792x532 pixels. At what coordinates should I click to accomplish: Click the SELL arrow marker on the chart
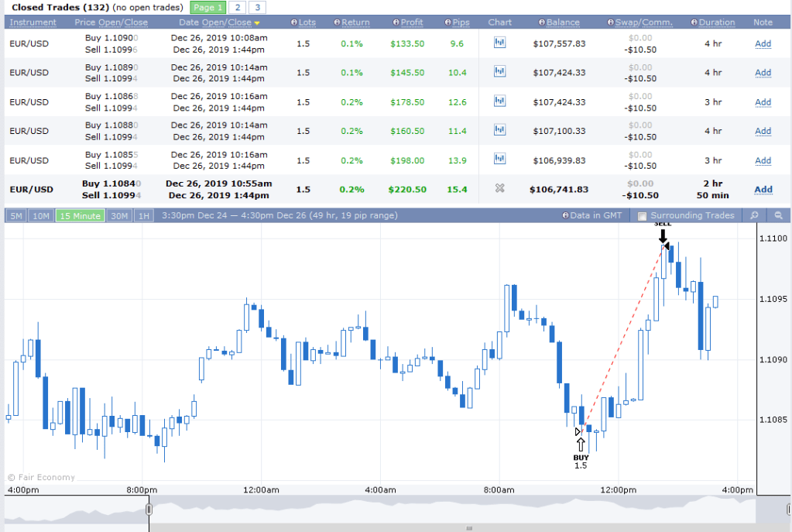[x=663, y=237]
